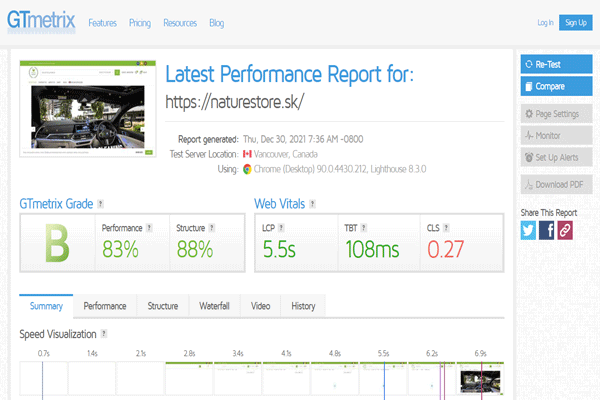Click the Compare button
This screenshot has height=400, width=600.
[557, 86]
